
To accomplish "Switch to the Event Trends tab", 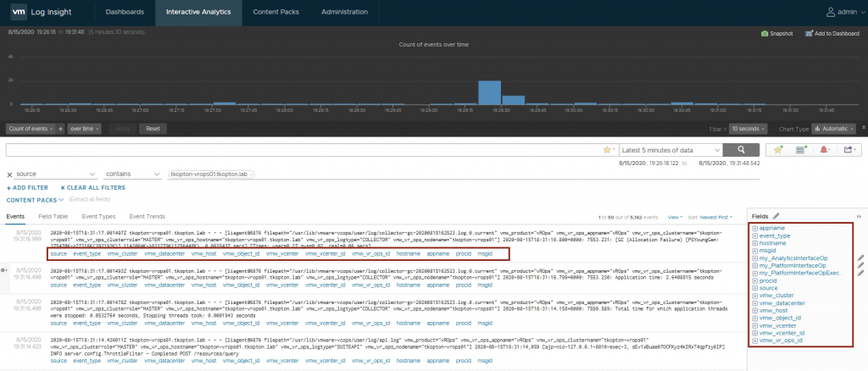I will tap(147, 216).
